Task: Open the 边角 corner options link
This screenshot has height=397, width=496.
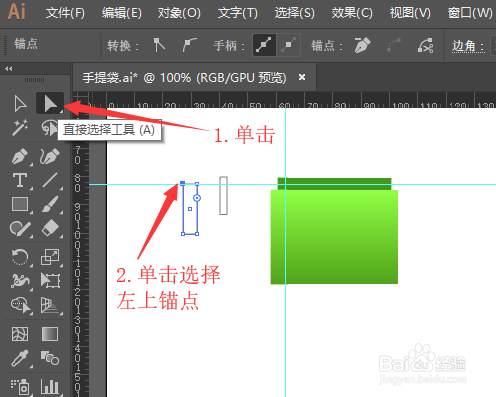Action: click(468, 46)
